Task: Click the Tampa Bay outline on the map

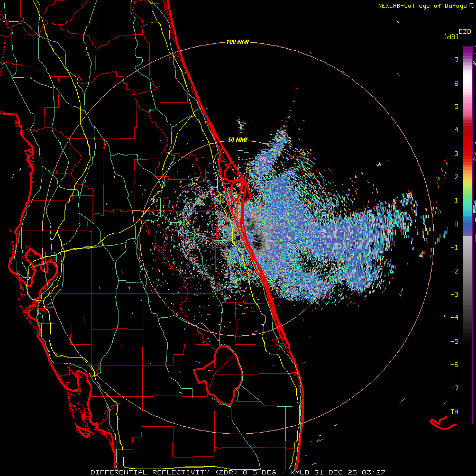Action: coord(41,273)
